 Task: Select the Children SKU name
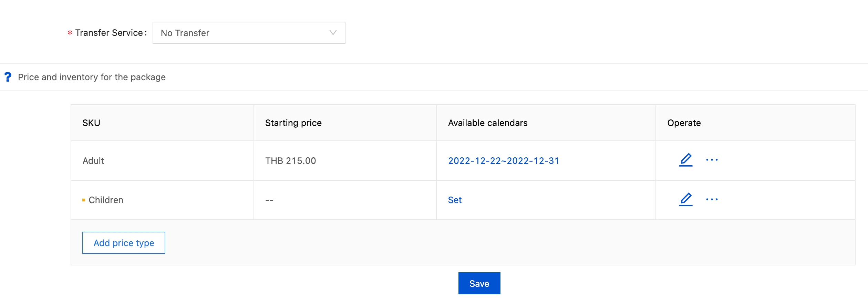coord(106,200)
